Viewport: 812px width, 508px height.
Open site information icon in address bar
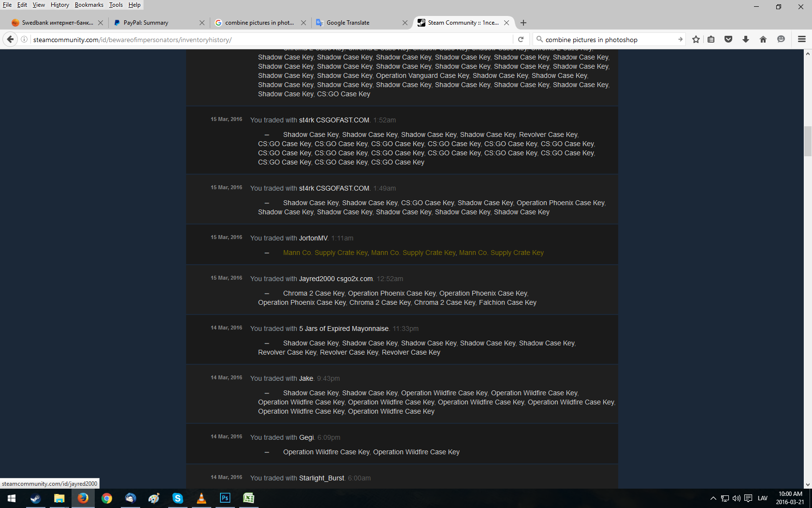click(24, 40)
